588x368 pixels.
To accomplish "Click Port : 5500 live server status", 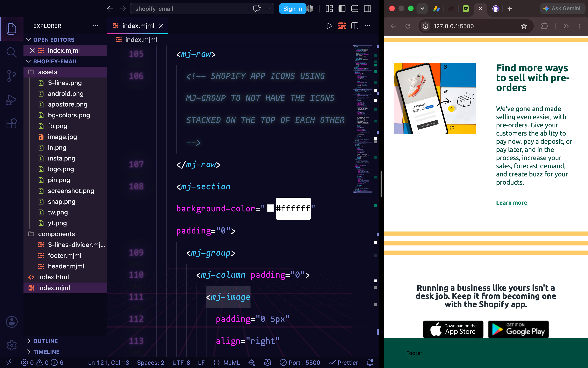I will [x=300, y=362].
